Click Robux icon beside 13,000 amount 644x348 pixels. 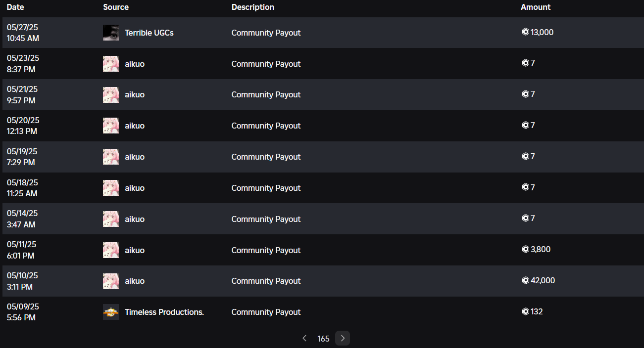526,32
